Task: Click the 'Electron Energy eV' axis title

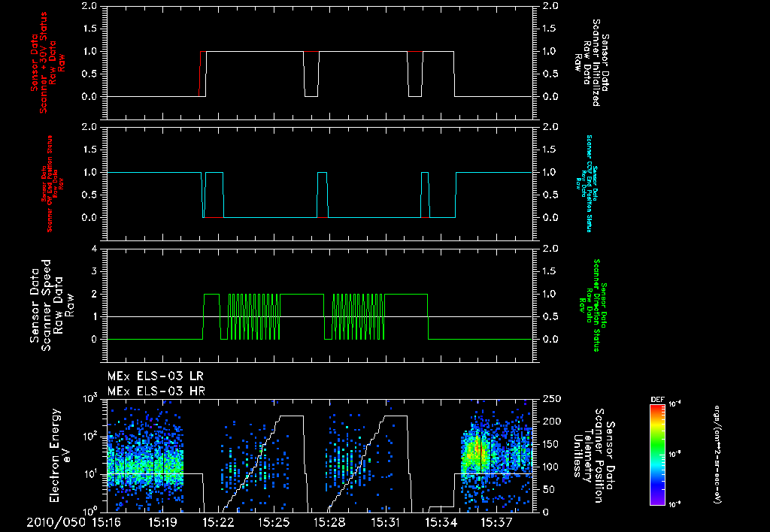Action: [61, 455]
